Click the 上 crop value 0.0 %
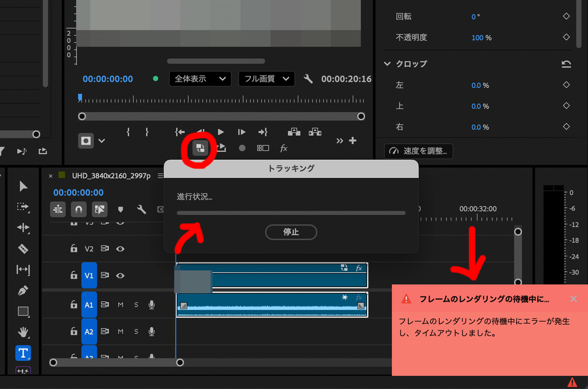 [480, 107]
